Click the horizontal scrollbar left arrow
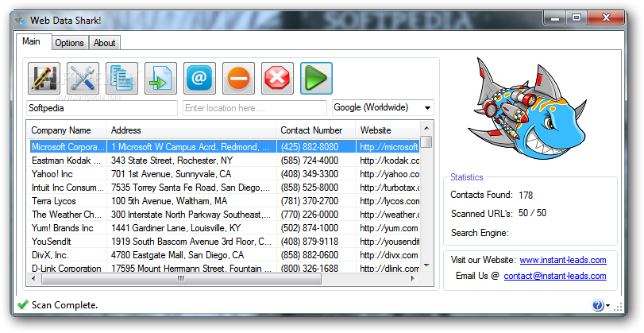 [x=33, y=278]
